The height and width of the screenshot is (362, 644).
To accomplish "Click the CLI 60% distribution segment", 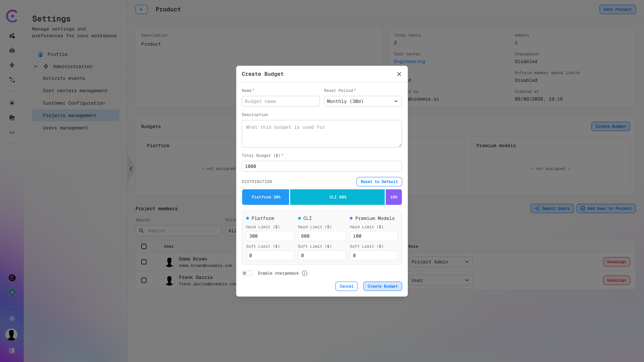I will click(x=337, y=197).
